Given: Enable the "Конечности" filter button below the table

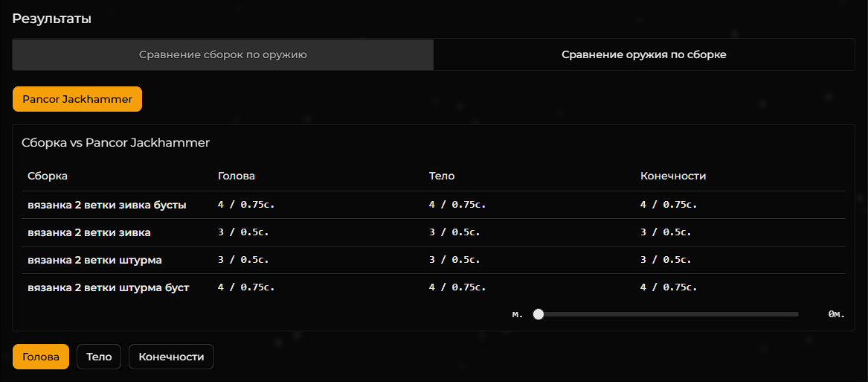Looking at the screenshot, I should pos(172,357).
